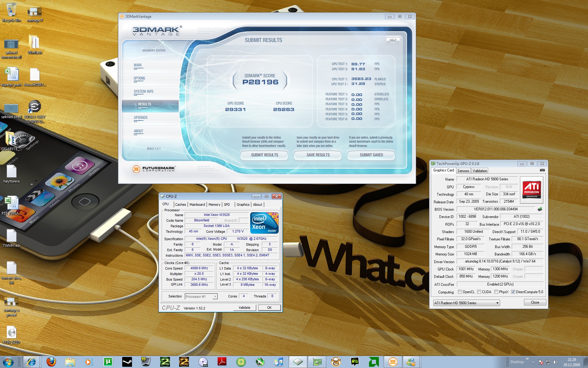The image size is (588, 368).
Task: Open uTorrent from the taskbar
Action: click(108, 362)
